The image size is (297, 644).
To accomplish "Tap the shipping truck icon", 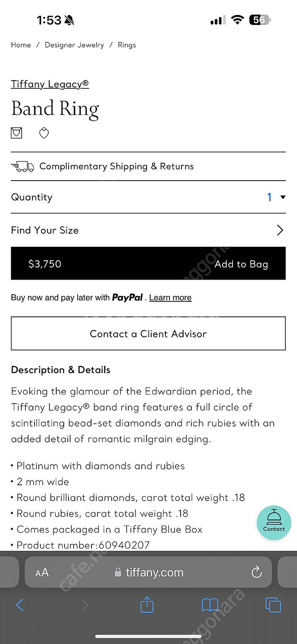I will click(22, 166).
